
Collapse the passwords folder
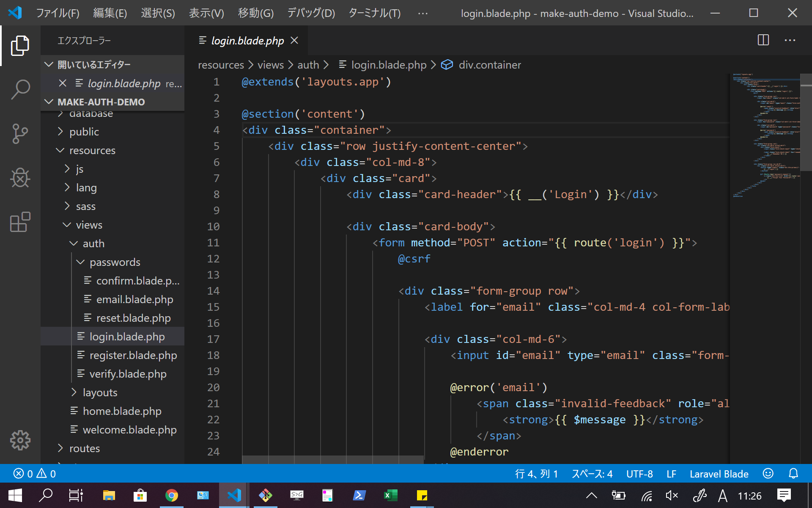[x=114, y=262]
